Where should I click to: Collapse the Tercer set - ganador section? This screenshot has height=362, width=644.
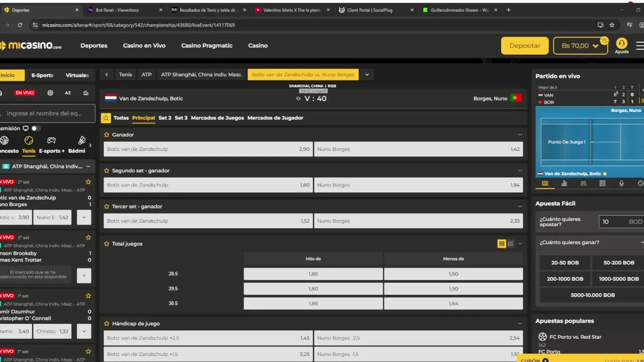point(520,207)
